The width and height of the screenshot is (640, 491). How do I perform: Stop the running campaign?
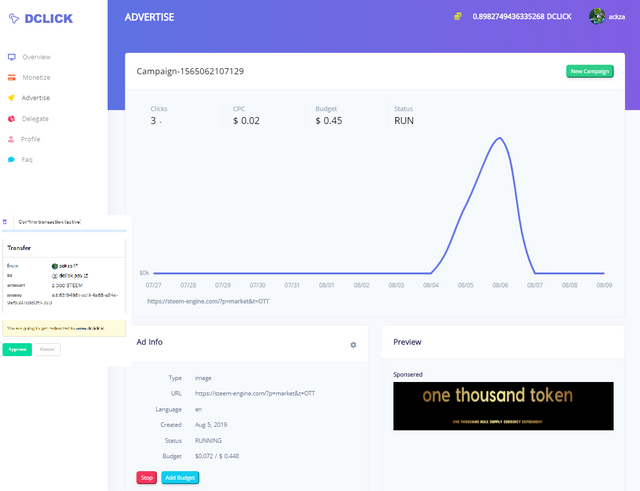pos(147,478)
